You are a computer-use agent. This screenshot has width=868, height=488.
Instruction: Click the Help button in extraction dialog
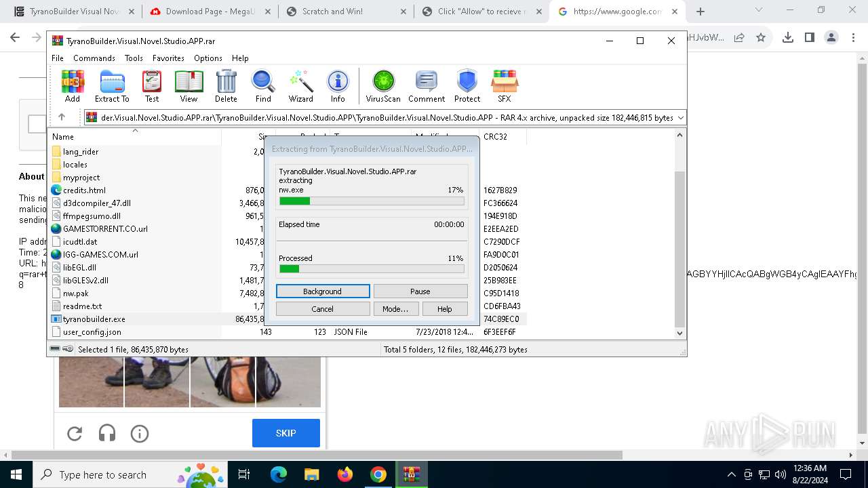coord(445,309)
